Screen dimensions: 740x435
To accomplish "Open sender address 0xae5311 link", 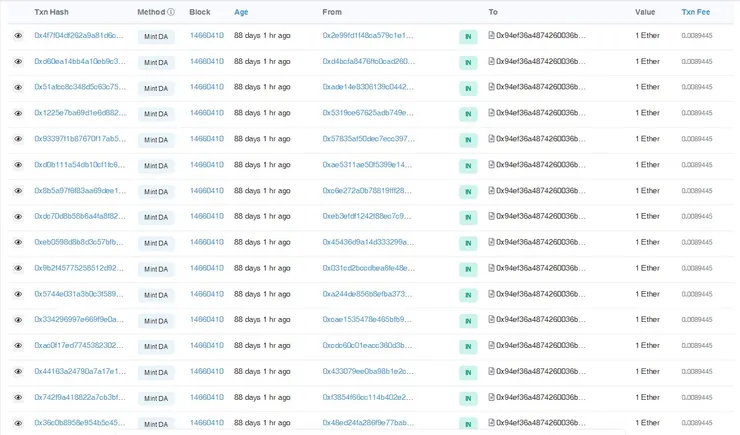I will 367,165.
